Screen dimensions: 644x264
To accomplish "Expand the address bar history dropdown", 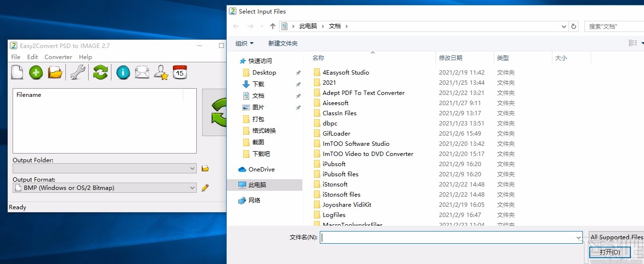I will tap(564, 26).
